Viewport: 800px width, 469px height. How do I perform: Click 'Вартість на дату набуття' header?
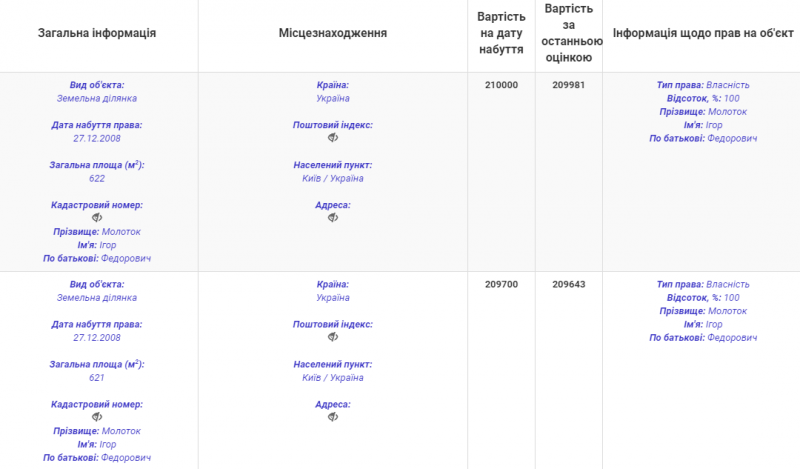(501, 33)
